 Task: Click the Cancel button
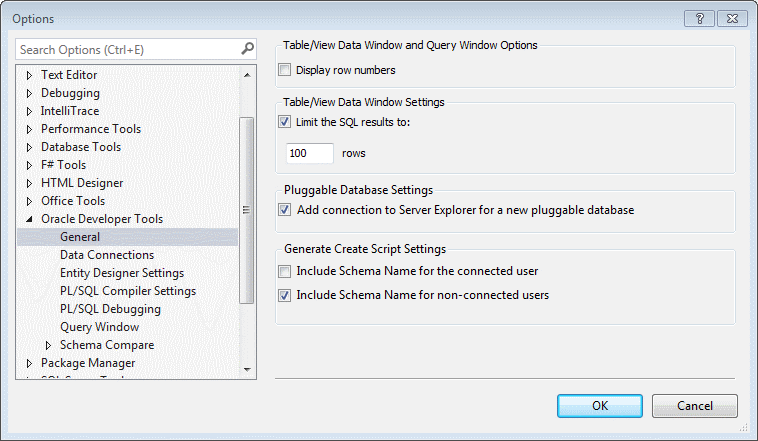(695, 406)
